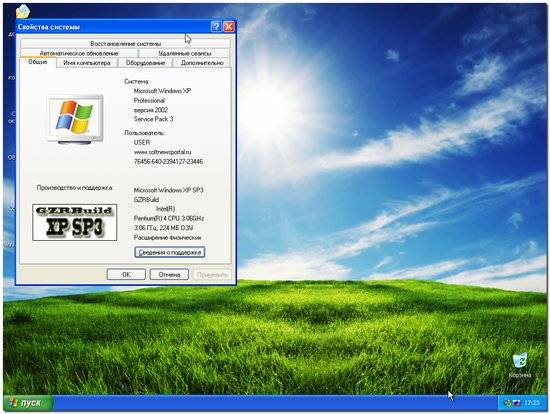Click the blue-purple tray icon beside the clock
Screen dimensions: 550x414
pos(516,403)
